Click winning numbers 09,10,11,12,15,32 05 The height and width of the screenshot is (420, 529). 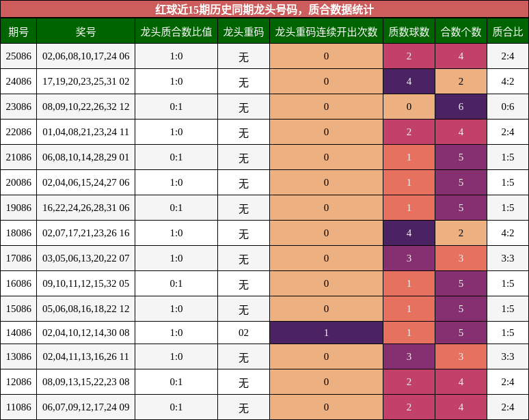pyautogui.click(x=85, y=283)
